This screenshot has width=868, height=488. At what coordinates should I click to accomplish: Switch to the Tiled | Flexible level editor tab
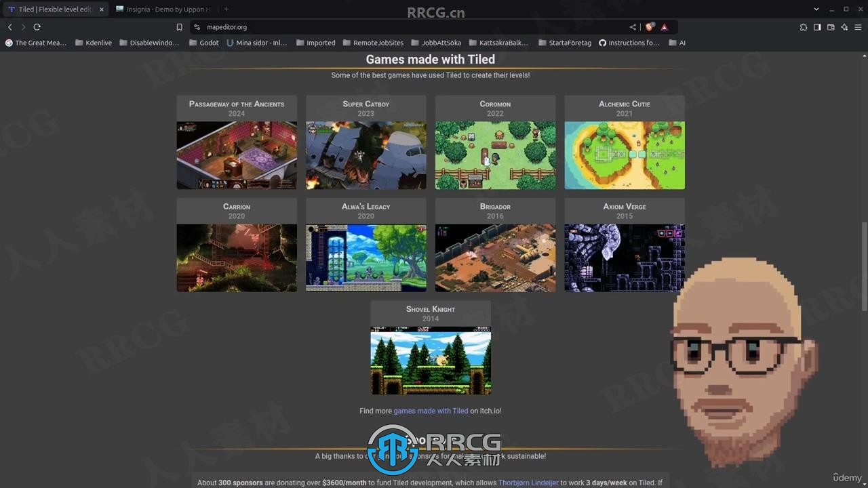(x=54, y=9)
